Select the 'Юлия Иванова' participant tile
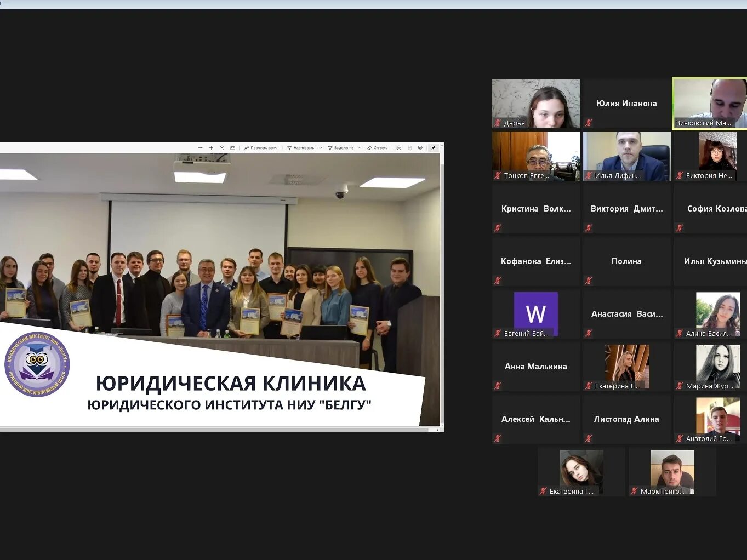Image resolution: width=747 pixels, height=560 pixels. (626, 104)
